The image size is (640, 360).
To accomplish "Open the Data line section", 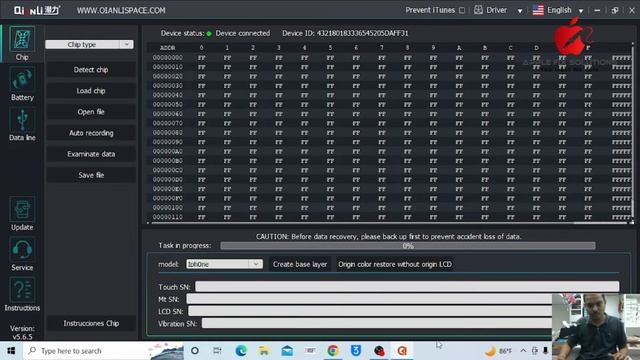I will (22, 125).
